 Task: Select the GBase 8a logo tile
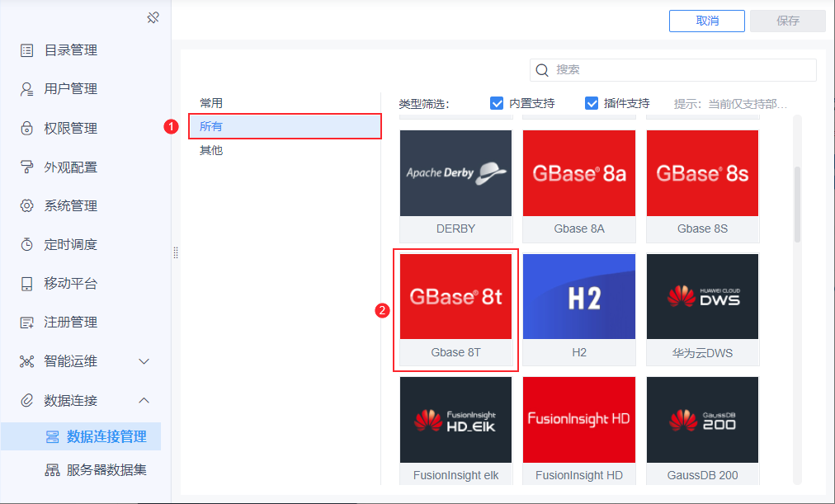coord(579,173)
